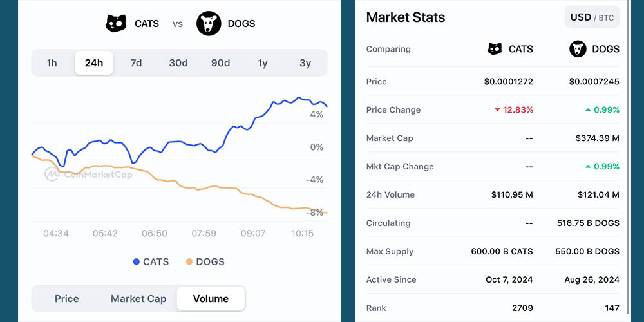Select the 30d time range
Screen dimensions: 644x322
click(x=178, y=63)
